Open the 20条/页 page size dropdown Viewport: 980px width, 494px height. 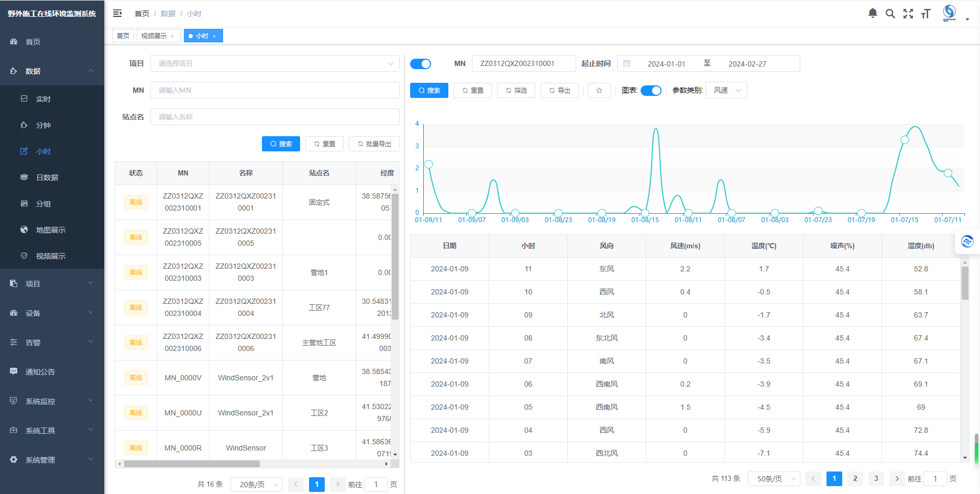pos(257,485)
